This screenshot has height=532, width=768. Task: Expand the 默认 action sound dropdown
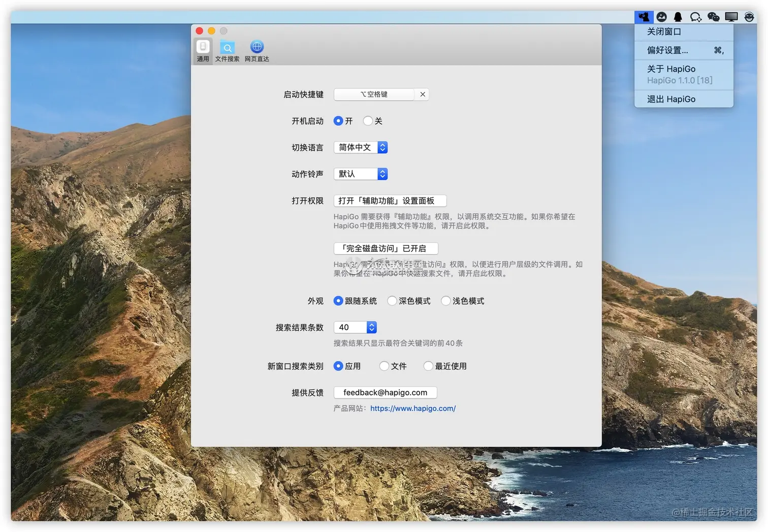pos(361,174)
